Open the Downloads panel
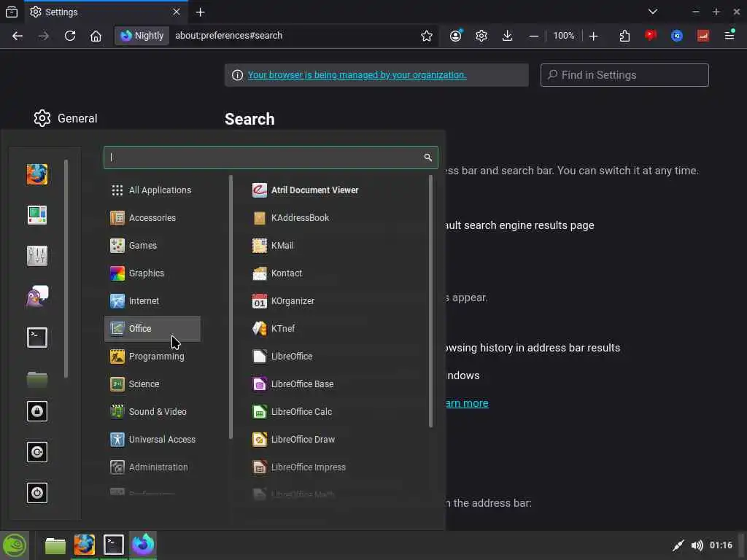Viewport: 747px width, 560px height. [508, 36]
